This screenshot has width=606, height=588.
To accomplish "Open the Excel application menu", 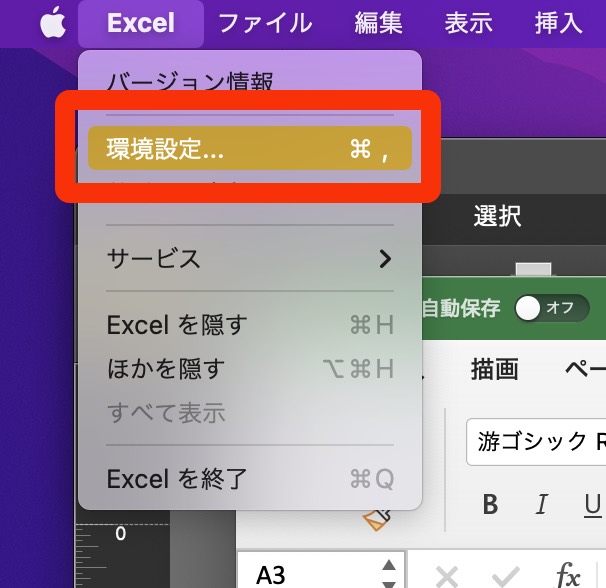I will pyautogui.click(x=141, y=23).
